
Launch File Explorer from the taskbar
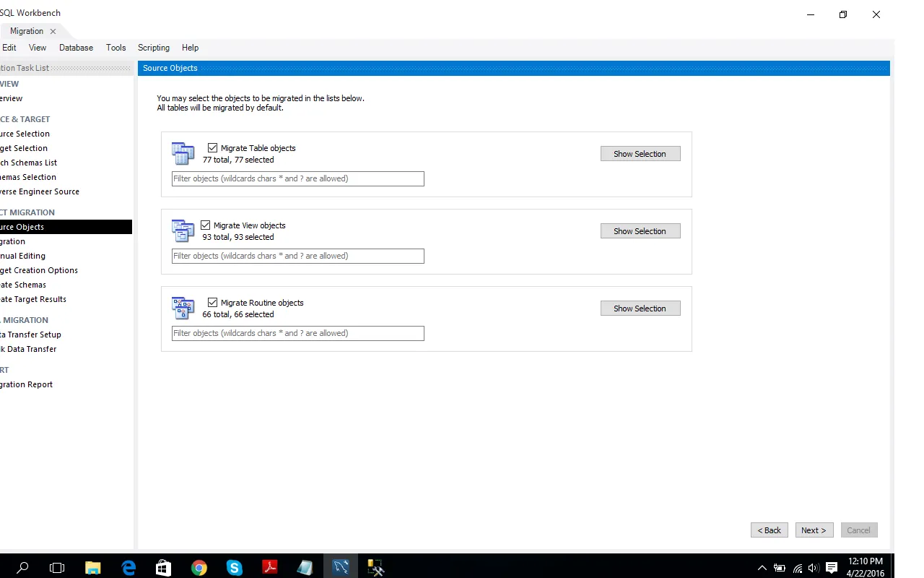click(92, 567)
